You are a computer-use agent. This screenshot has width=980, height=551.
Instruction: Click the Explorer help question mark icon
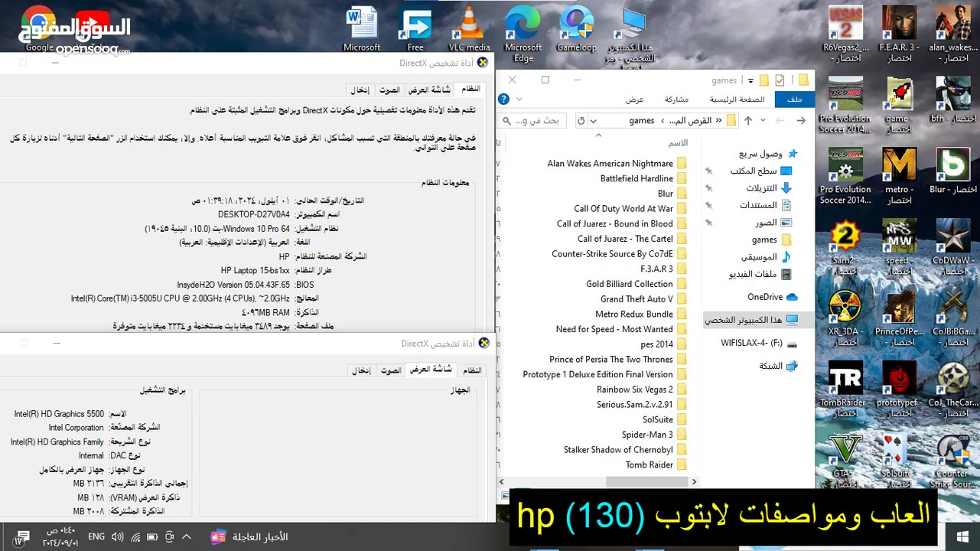(x=503, y=99)
